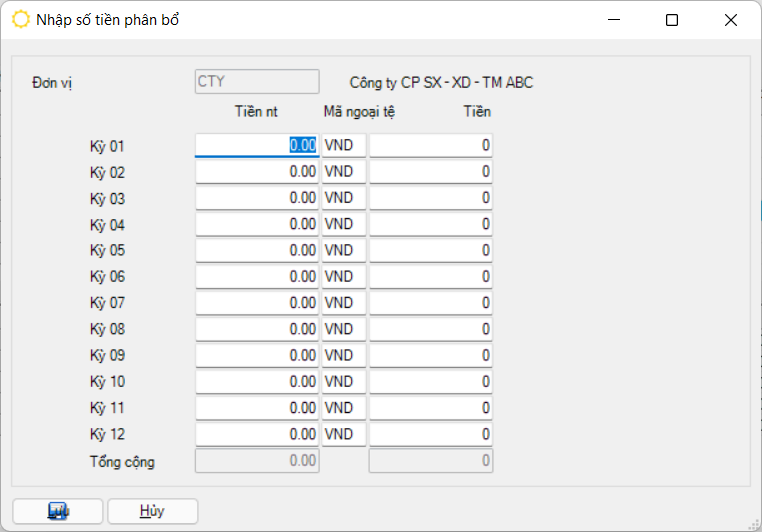Click the app icon in title bar
The width and height of the screenshot is (762, 532).
coord(20,19)
